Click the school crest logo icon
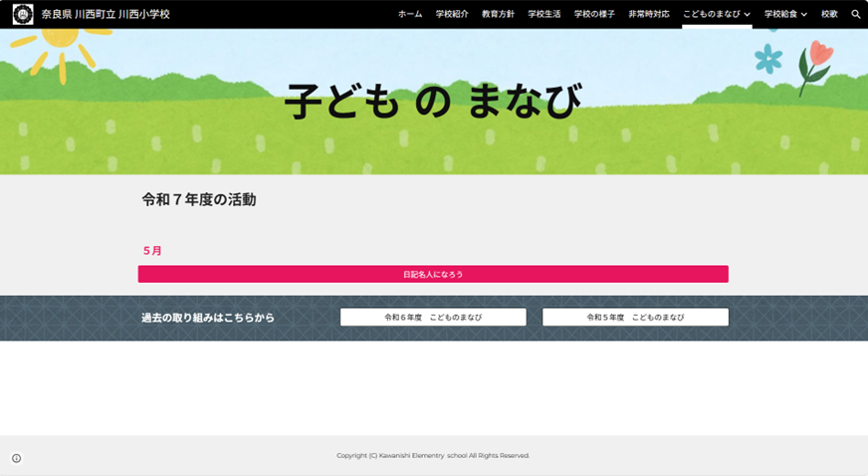The image size is (868, 476). 22,14
